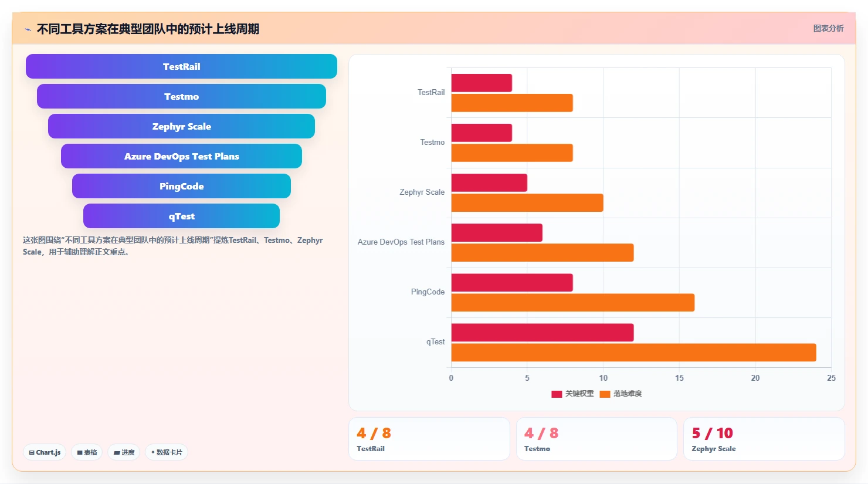
Task: Click the PingCode chart axis label
Action: pos(428,292)
